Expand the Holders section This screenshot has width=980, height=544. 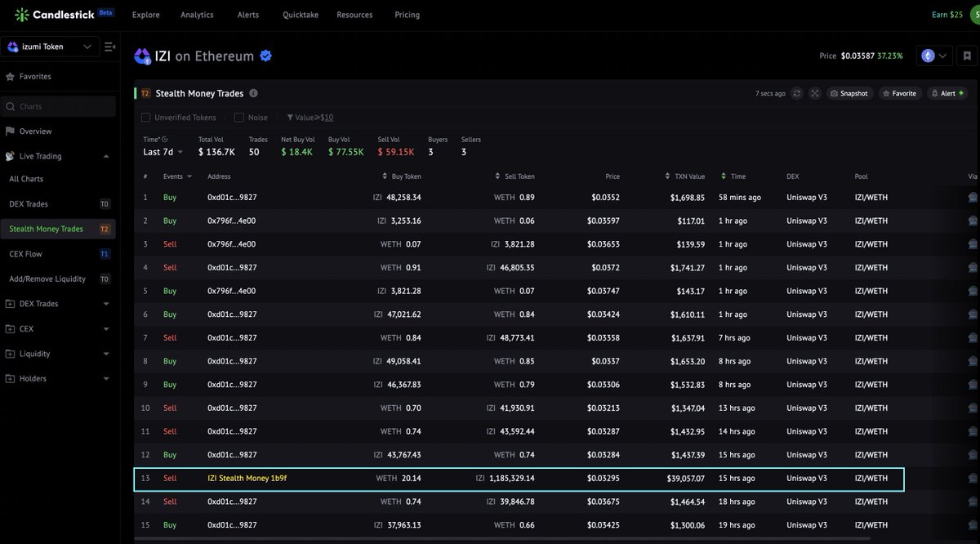coord(106,379)
